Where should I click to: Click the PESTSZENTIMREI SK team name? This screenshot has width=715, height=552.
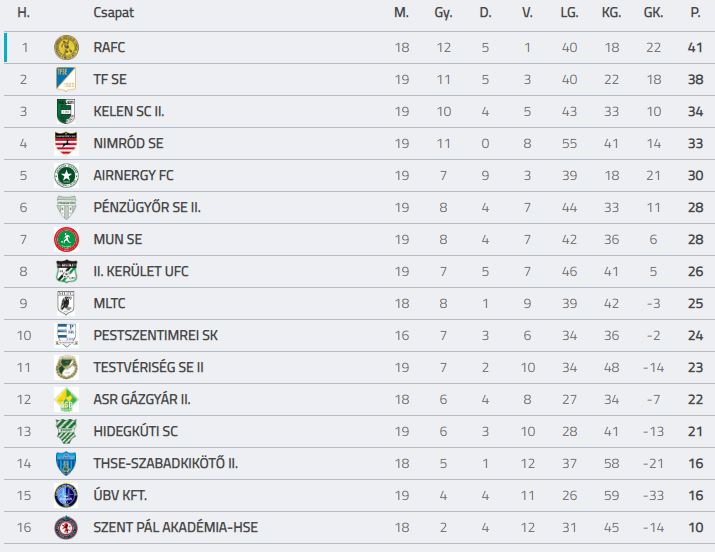pyautogui.click(x=155, y=335)
